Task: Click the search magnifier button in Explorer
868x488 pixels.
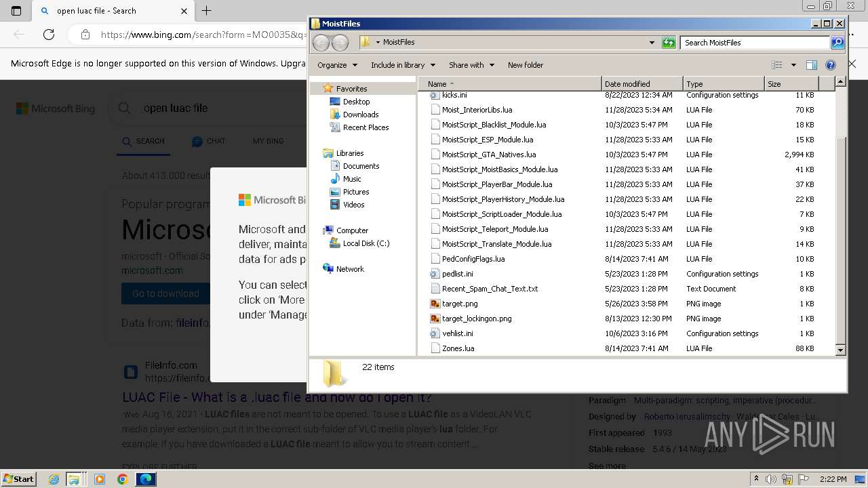Action: pyautogui.click(x=837, y=42)
